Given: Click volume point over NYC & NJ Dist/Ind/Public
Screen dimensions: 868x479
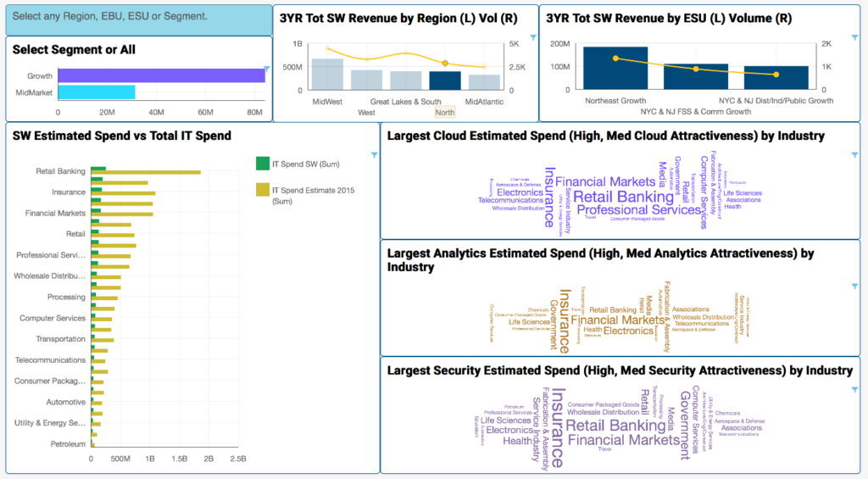Looking at the screenshot, I should (x=776, y=75).
